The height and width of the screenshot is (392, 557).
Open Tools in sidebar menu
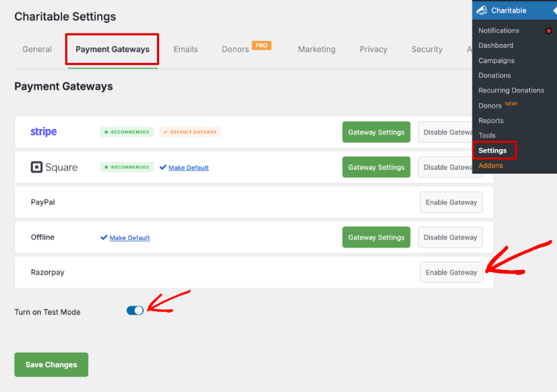487,135
